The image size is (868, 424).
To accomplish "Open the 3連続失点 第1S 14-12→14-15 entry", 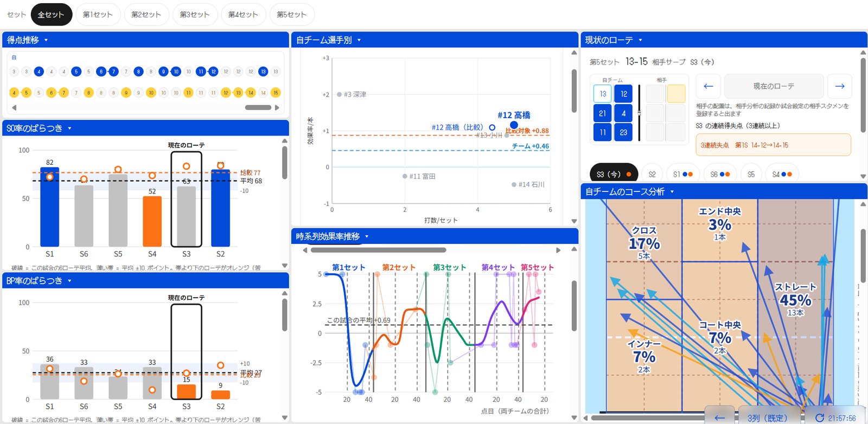I will [x=774, y=145].
